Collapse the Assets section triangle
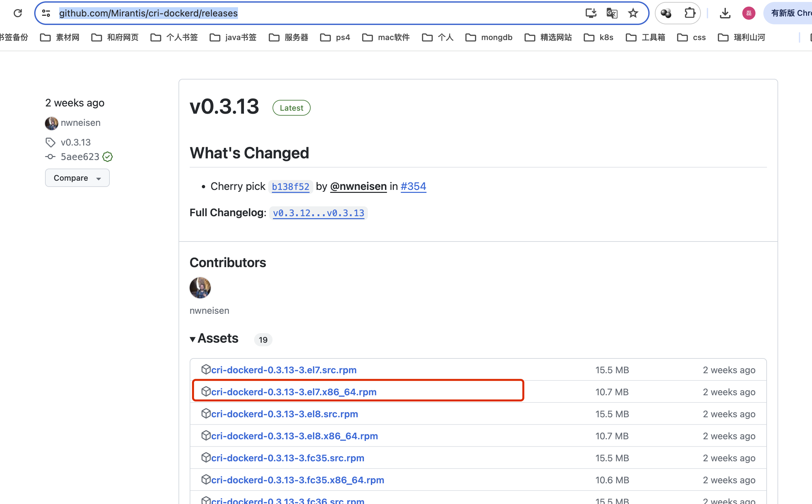This screenshot has width=812, height=504. pos(192,339)
